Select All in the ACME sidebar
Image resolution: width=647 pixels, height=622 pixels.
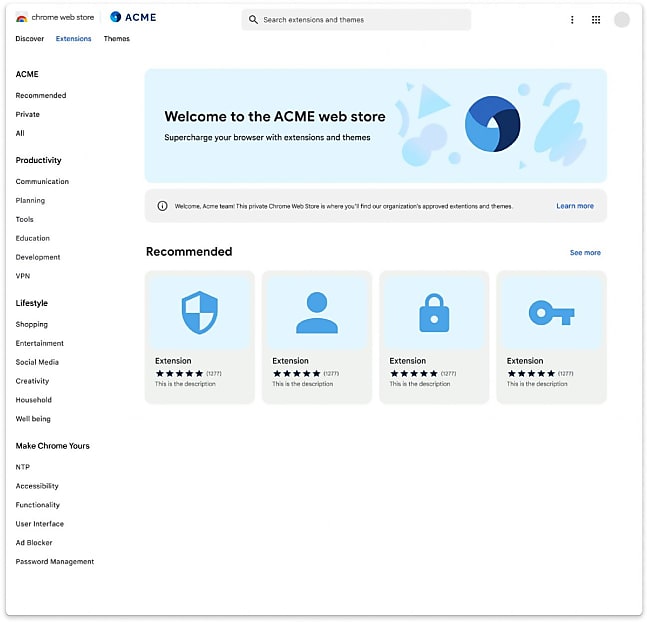[x=20, y=133]
